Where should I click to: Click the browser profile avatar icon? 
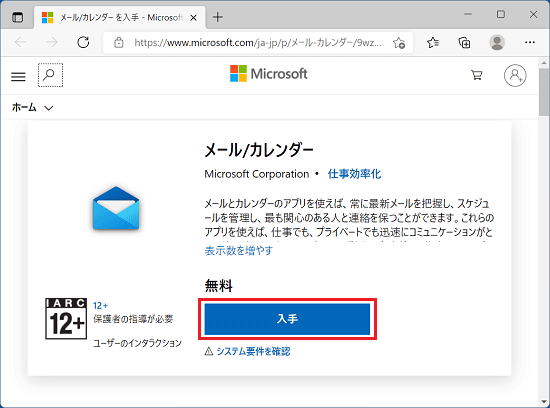(497, 42)
